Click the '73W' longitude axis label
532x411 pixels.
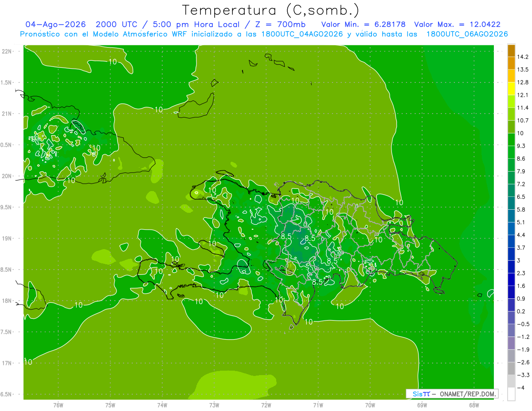214,405
